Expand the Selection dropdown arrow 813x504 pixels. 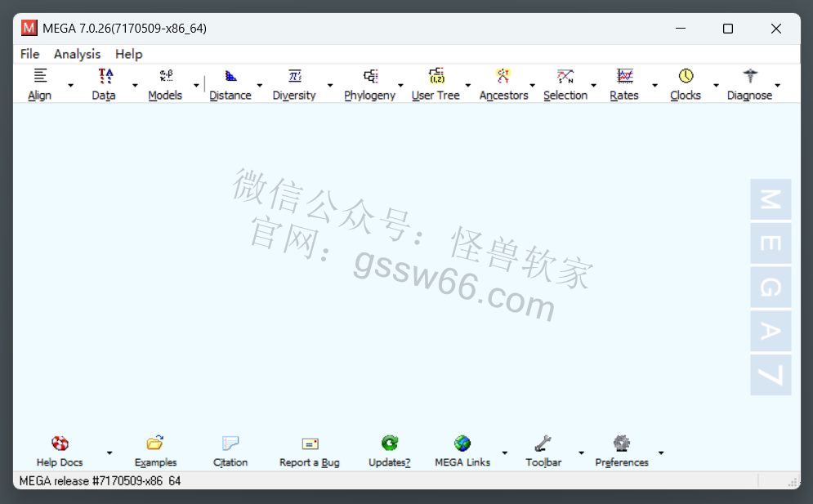pyautogui.click(x=594, y=85)
